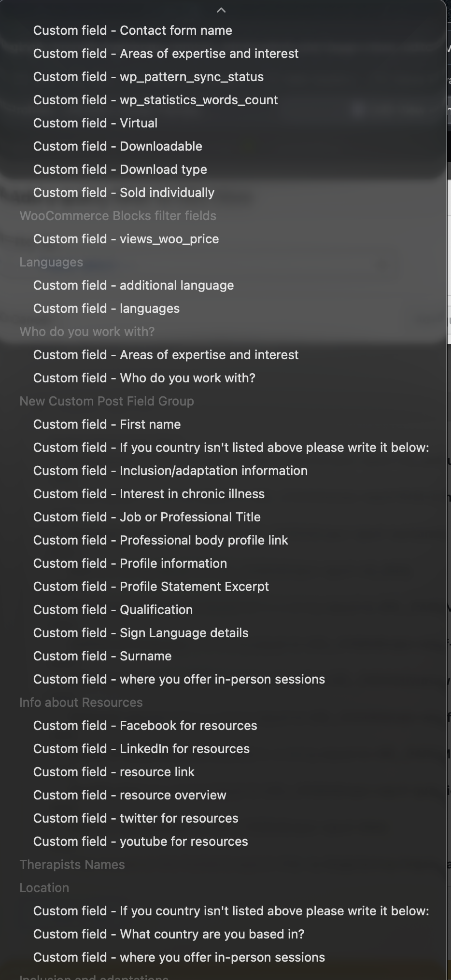This screenshot has height=980, width=451.
Task: Pick the Profile Statement Excerpt field
Action: point(151,587)
